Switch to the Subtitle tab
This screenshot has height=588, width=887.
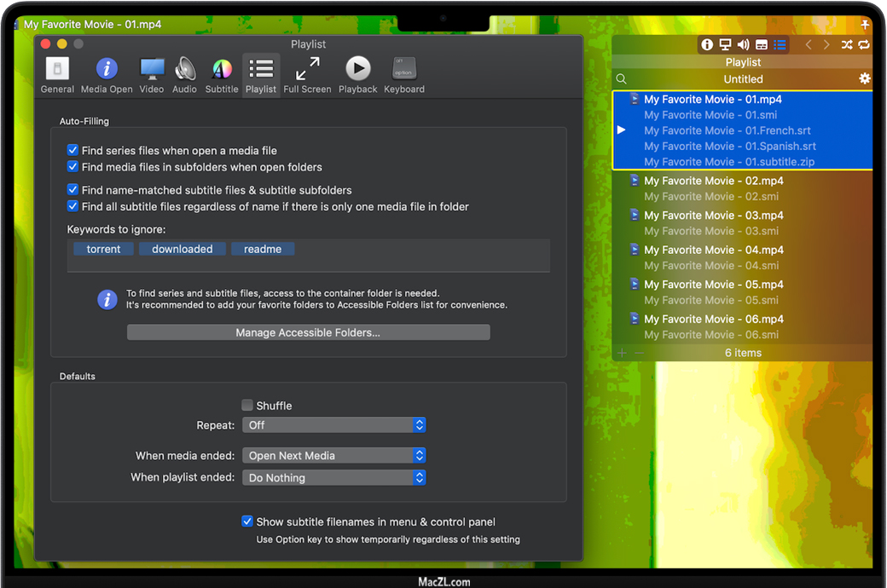(x=222, y=75)
